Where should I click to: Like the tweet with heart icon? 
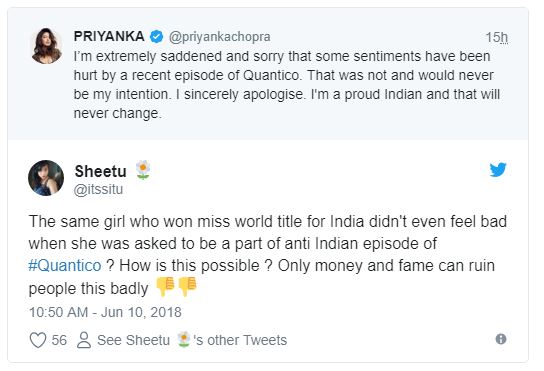click(x=38, y=340)
